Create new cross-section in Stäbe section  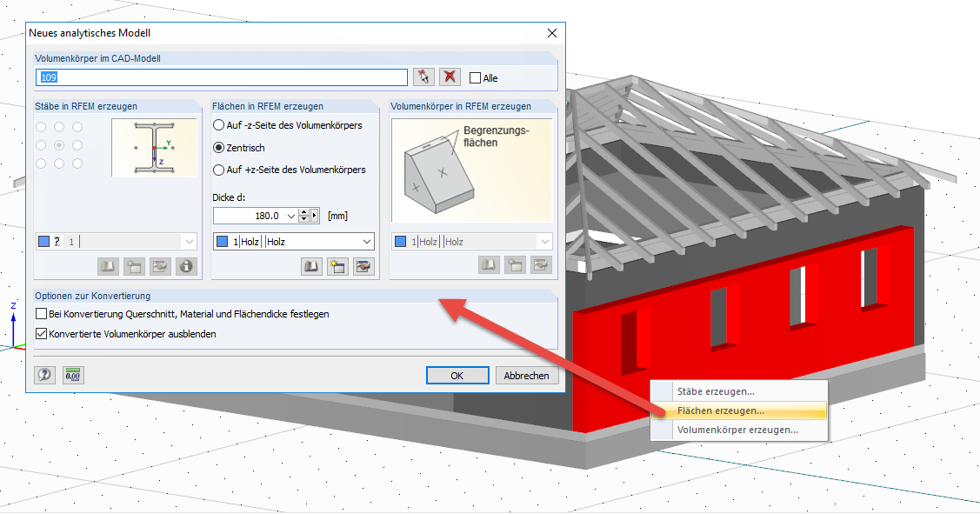point(135,266)
